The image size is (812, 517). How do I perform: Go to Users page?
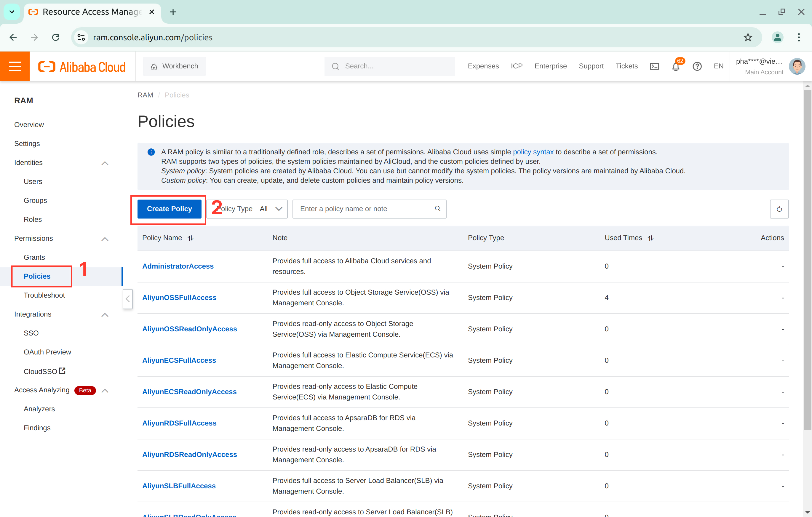point(33,181)
